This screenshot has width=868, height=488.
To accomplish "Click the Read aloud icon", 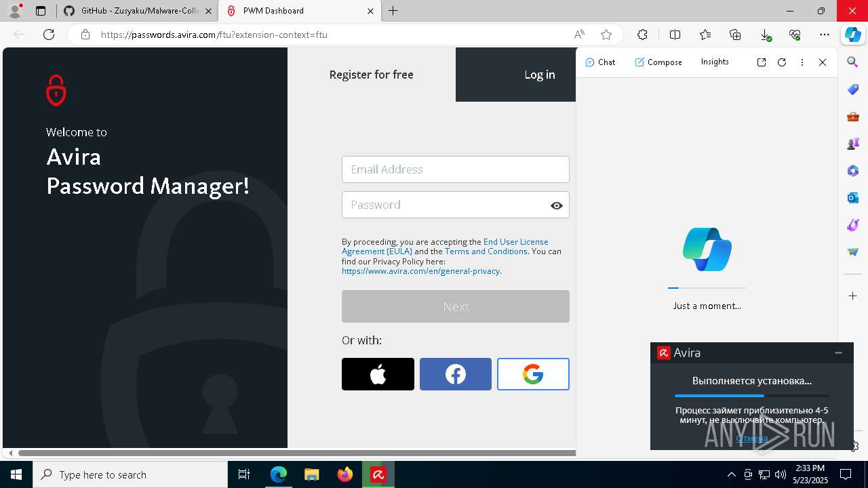I will pyautogui.click(x=579, y=35).
